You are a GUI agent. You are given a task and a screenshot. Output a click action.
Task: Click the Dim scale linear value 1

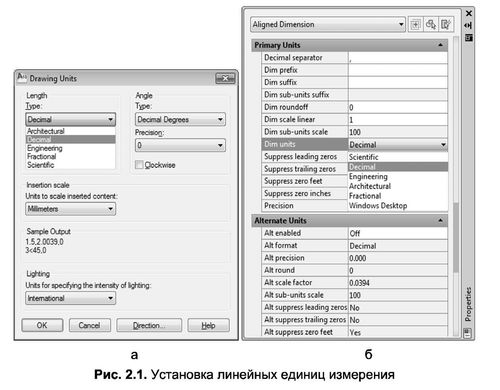[x=398, y=119]
